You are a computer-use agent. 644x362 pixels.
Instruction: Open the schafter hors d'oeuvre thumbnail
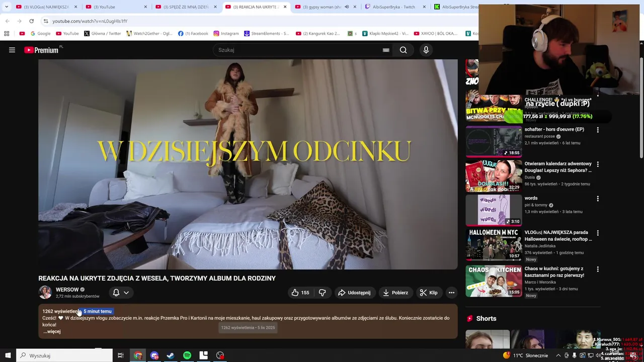coord(494,141)
